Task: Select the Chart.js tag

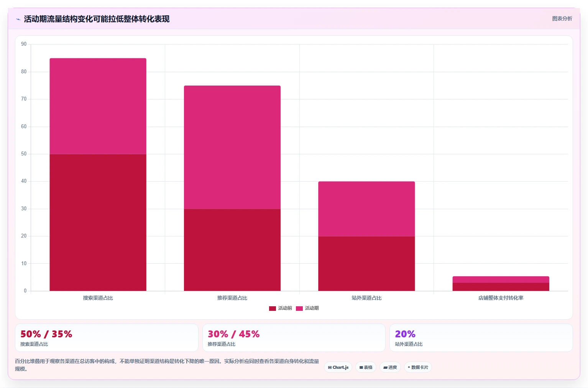Action: click(338, 367)
